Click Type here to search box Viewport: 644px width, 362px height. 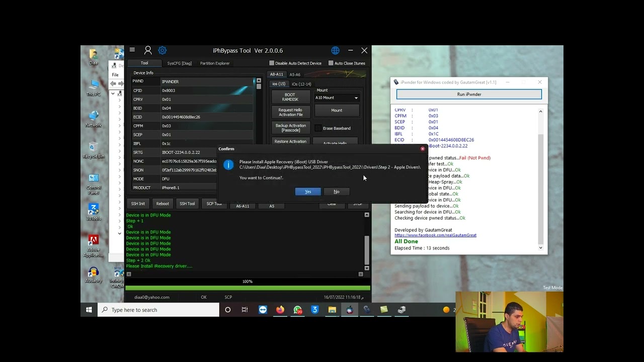tap(158, 310)
